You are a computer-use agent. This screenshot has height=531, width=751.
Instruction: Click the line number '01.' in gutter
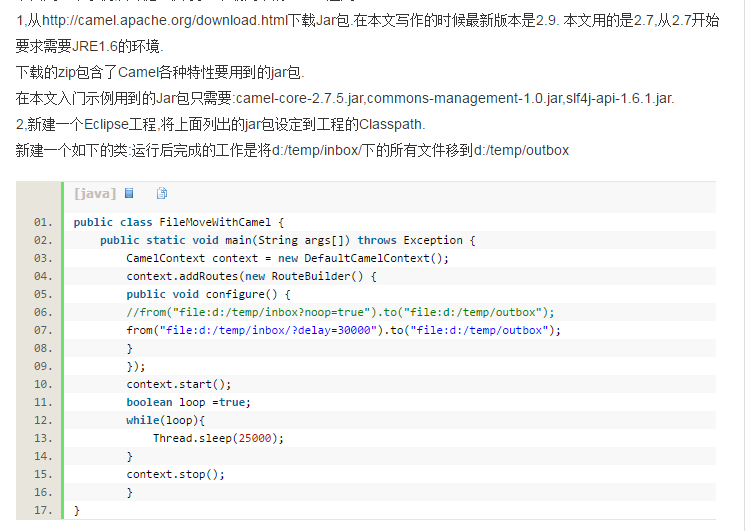coord(44,222)
